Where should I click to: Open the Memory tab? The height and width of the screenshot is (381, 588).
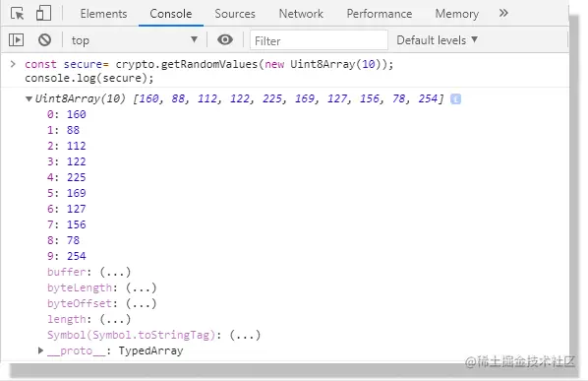pyautogui.click(x=457, y=14)
